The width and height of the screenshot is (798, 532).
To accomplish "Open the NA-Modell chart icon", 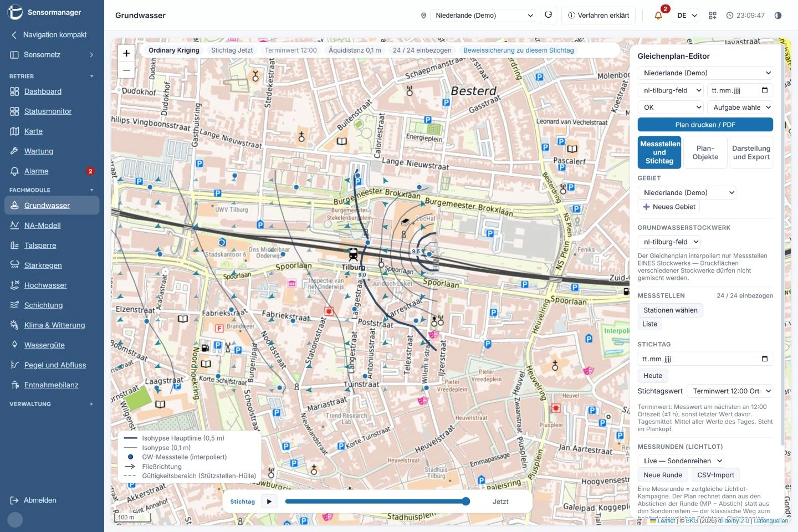I will click(14, 226).
